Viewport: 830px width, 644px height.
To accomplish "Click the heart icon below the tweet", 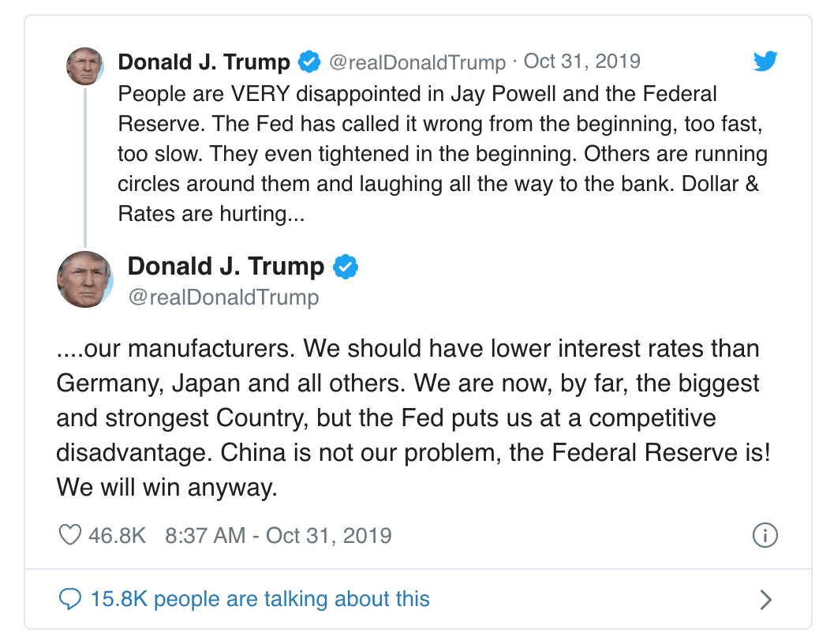I will [69, 534].
